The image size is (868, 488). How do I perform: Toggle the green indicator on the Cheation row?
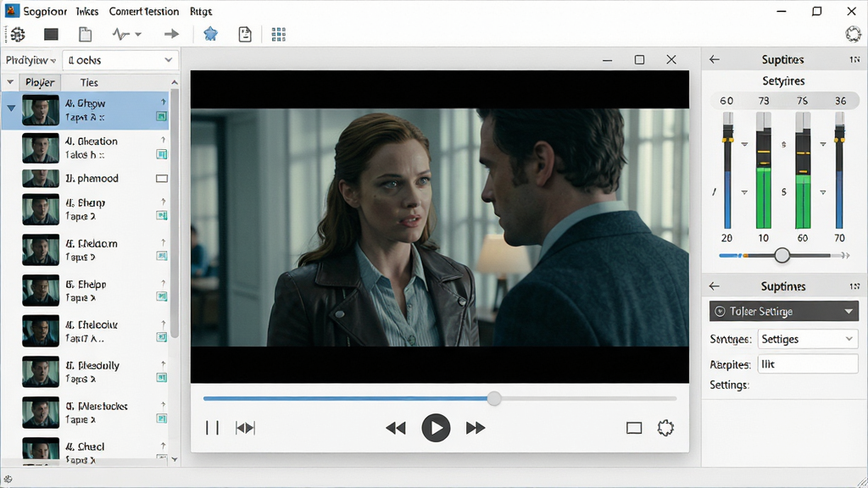click(x=162, y=154)
